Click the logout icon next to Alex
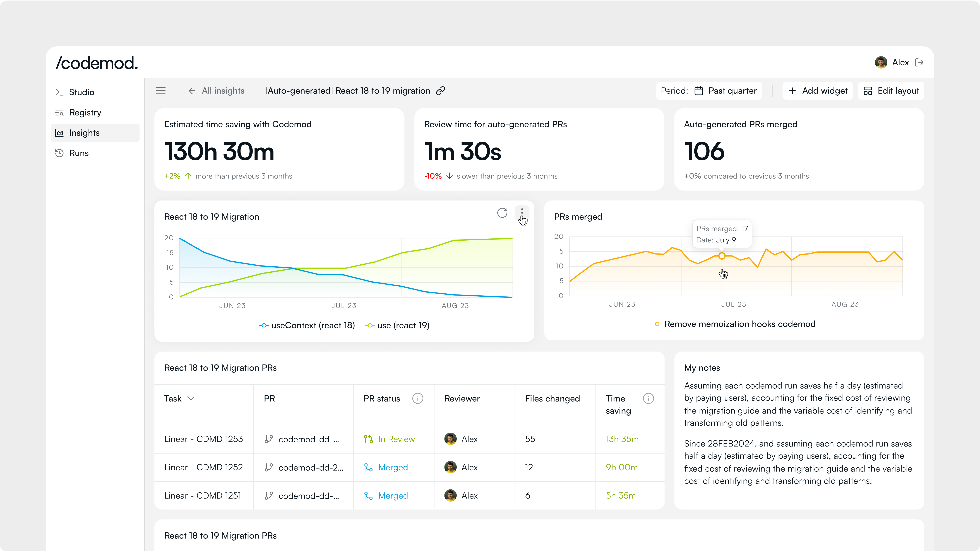 (x=919, y=62)
